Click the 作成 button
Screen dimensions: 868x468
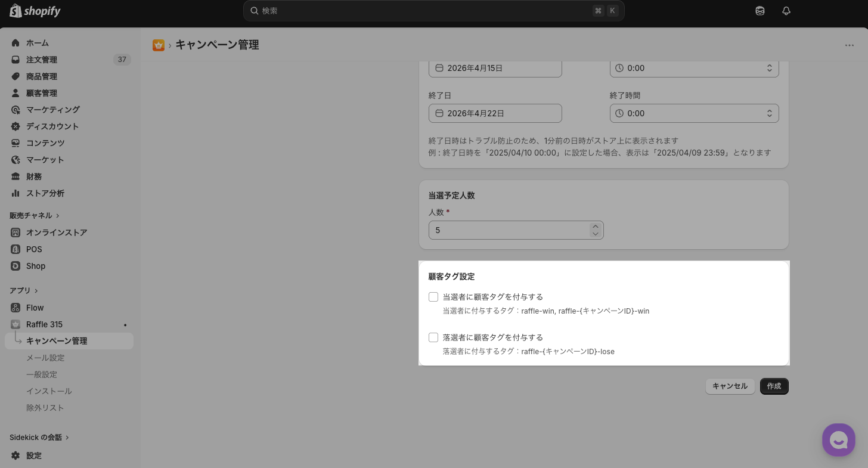[x=774, y=386]
